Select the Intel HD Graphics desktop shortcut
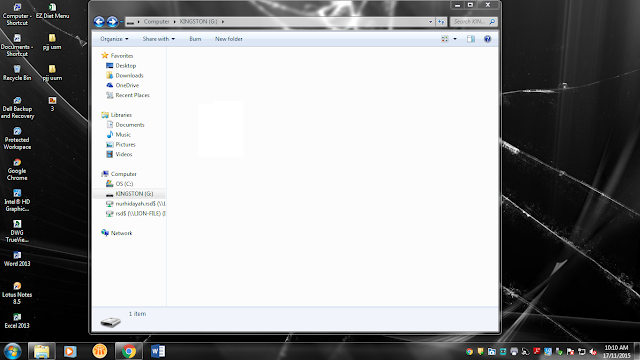 click(x=17, y=201)
